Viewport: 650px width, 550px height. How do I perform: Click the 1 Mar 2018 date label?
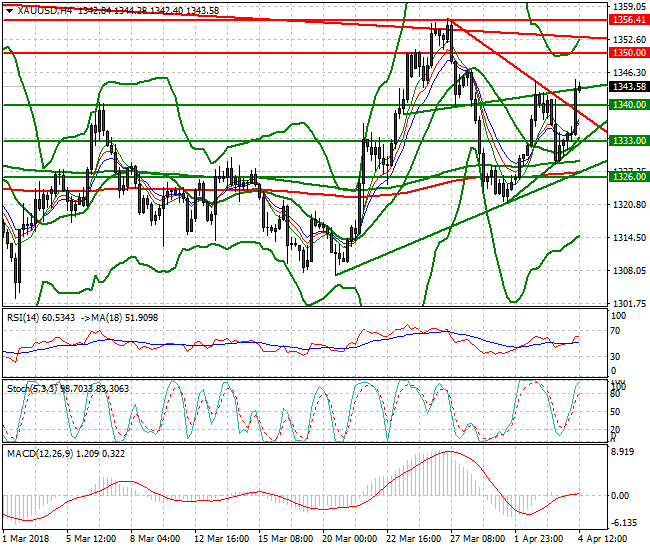click(26, 539)
